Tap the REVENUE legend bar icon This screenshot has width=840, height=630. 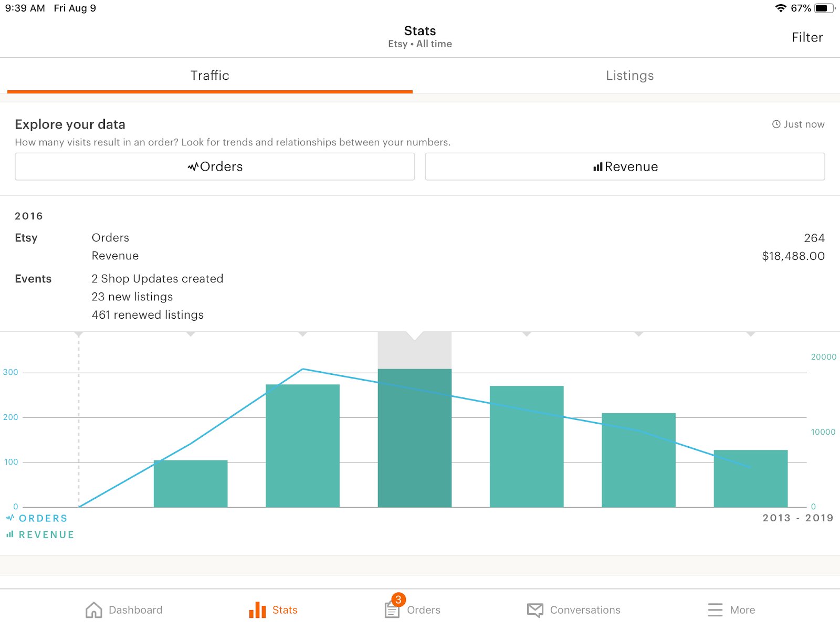pos(10,534)
